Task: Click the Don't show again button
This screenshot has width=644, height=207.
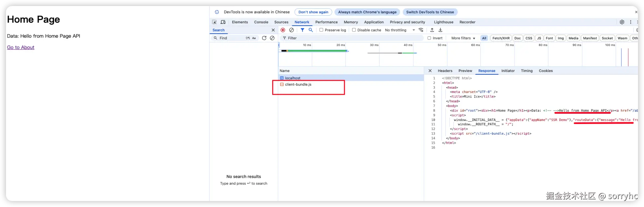Action: pos(313,12)
